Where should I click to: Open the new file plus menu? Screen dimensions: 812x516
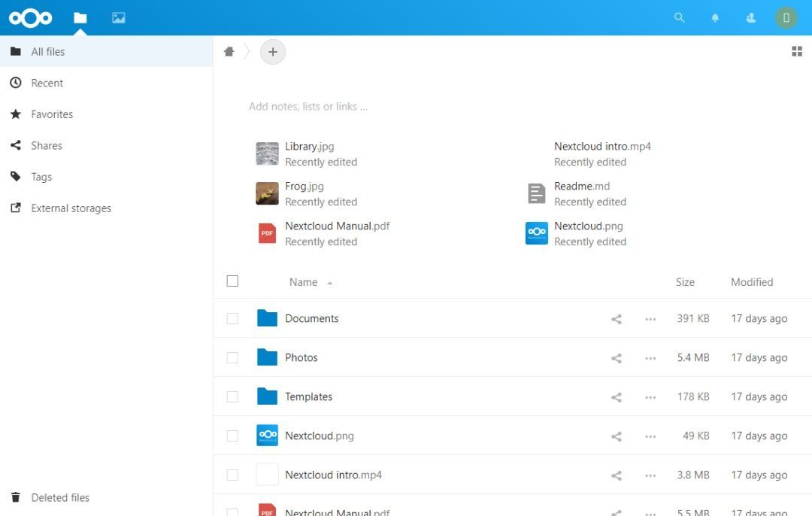pyautogui.click(x=273, y=52)
